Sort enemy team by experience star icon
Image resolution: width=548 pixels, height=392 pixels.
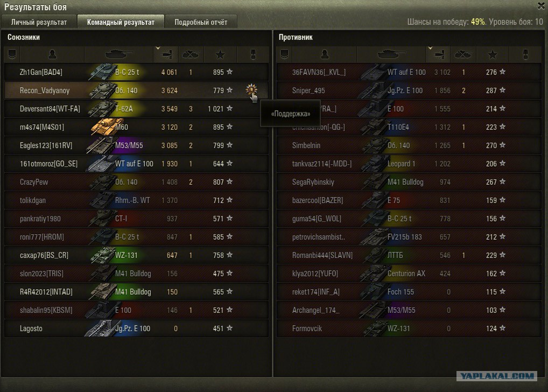493,54
